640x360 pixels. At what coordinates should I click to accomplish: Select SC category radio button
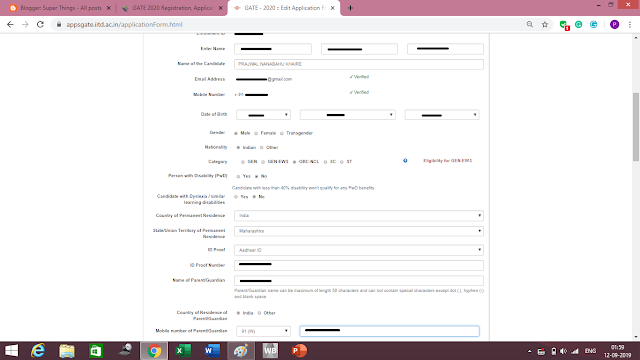coord(325,162)
